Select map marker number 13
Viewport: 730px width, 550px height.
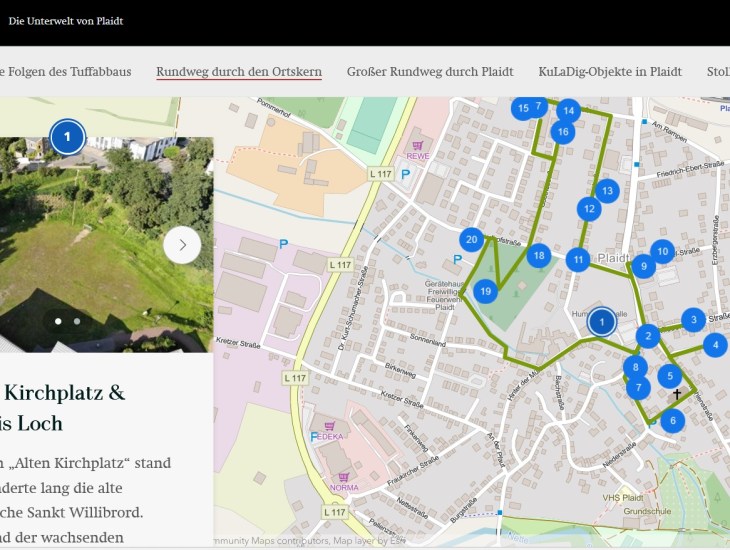click(606, 190)
